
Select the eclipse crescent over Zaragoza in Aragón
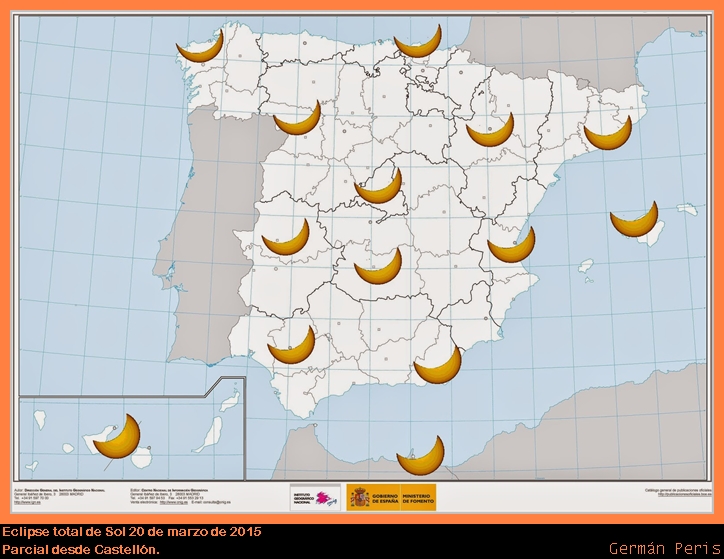[490, 132]
